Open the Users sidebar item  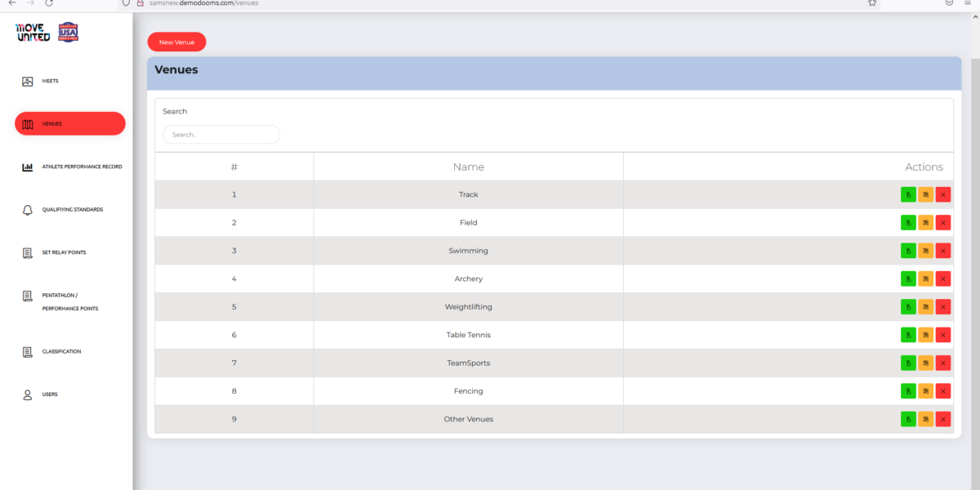tap(50, 394)
